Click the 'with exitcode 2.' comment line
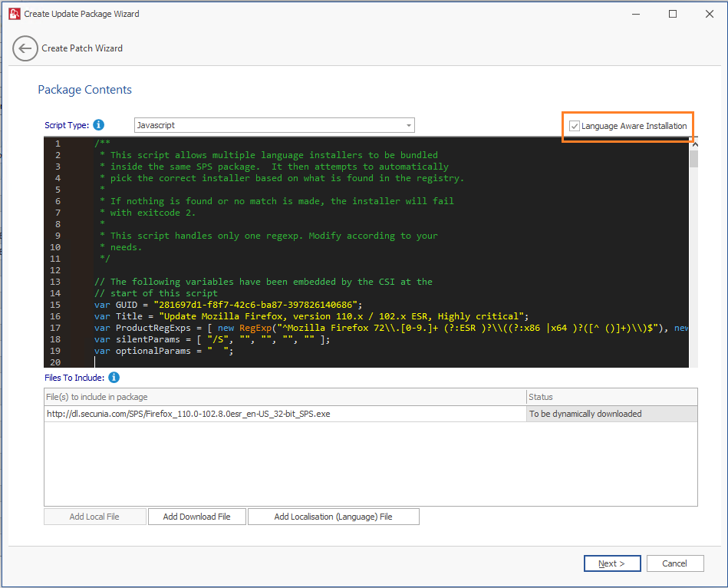This screenshot has height=588, width=728. [147, 213]
